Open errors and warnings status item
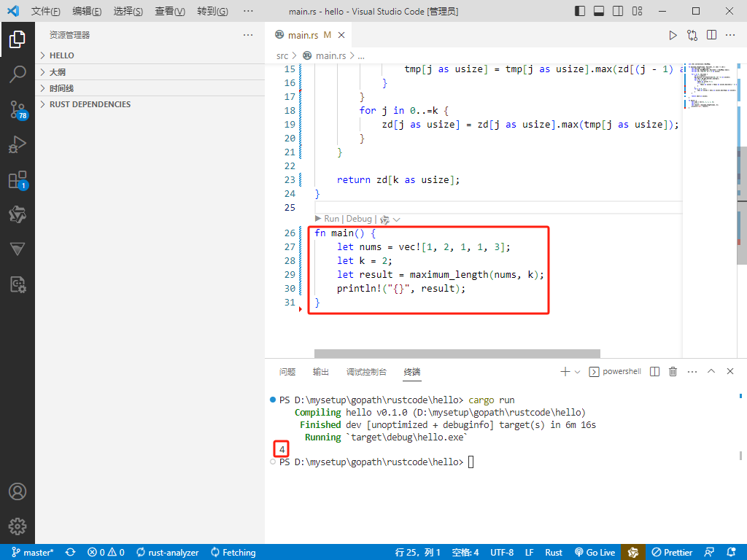The width and height of the screenshot is (747, 560). [106, 553]
